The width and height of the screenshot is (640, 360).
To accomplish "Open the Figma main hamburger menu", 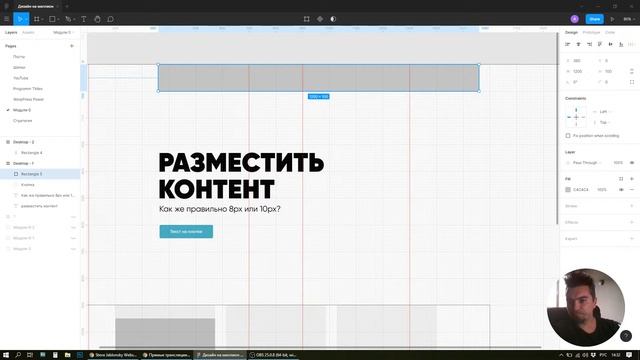I will [6, 19].
